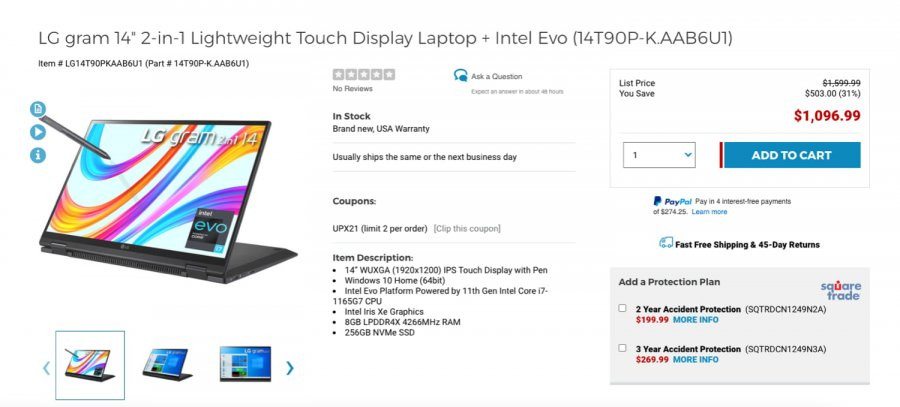Select the third laptop thumbnail

pos(245,364)
